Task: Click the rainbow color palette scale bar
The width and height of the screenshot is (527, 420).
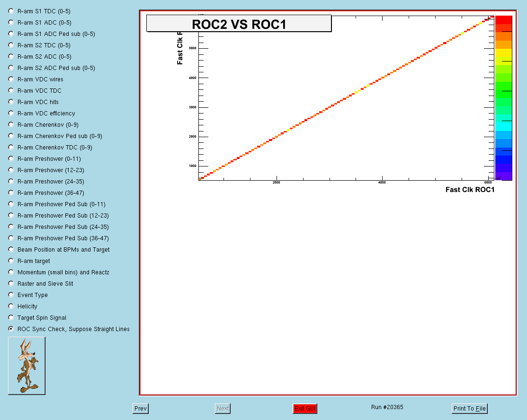Action: (x=503, y=98)
